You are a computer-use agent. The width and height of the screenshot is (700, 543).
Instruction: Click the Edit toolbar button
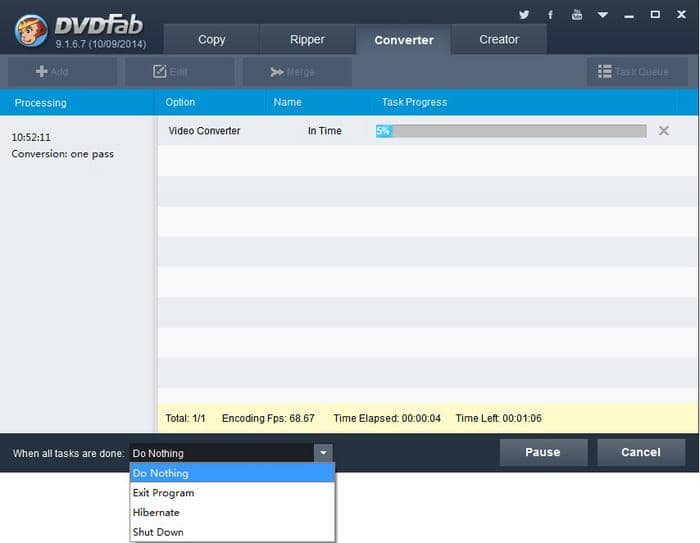pyautogui.click(x=179, y=71)
